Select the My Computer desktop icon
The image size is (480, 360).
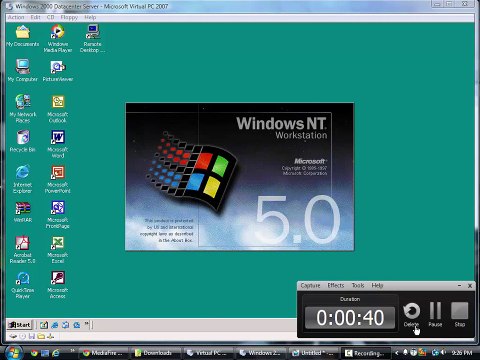23,70
